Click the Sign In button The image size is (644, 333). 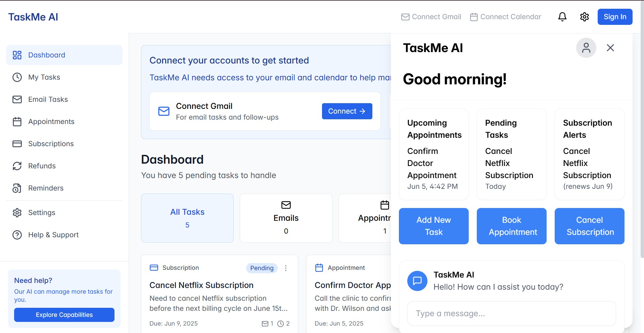coord(615,17)
